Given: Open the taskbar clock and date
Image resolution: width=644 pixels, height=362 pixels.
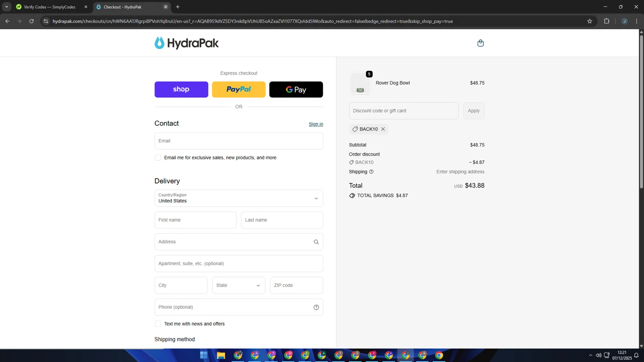Looking at the screenshot, I should [622, 355].
